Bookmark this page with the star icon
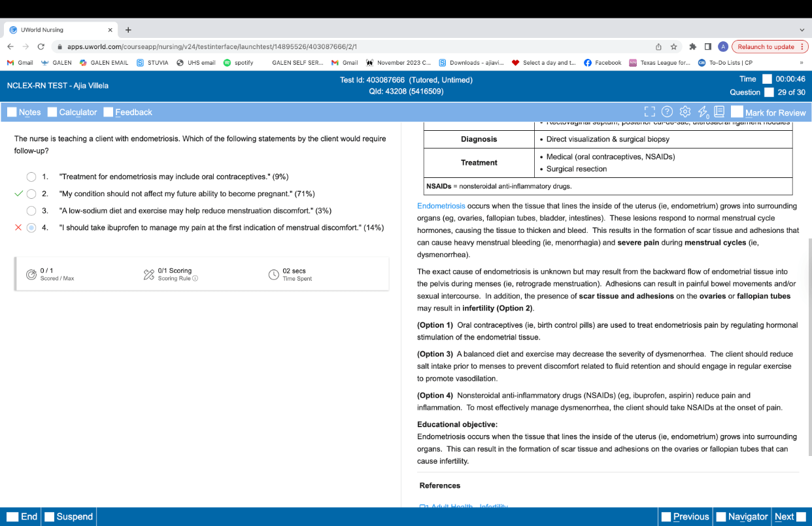The width and height of the screenshot is (812, 526). point(674,46)
